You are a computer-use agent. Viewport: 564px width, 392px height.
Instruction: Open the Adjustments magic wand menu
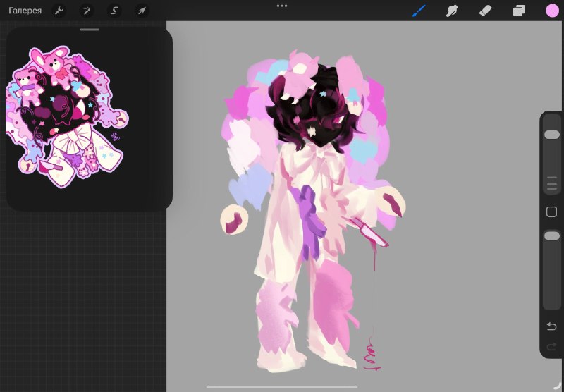point(87,11)
